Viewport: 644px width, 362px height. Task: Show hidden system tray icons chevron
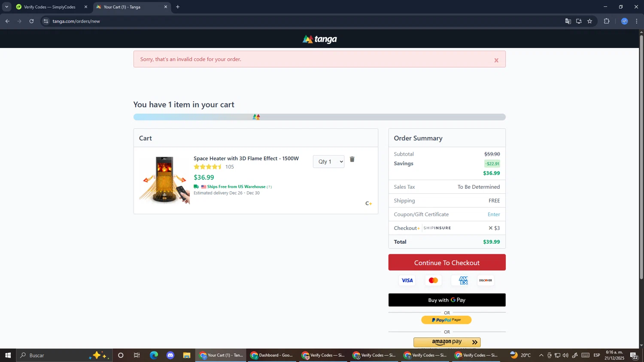click(541, 356)
